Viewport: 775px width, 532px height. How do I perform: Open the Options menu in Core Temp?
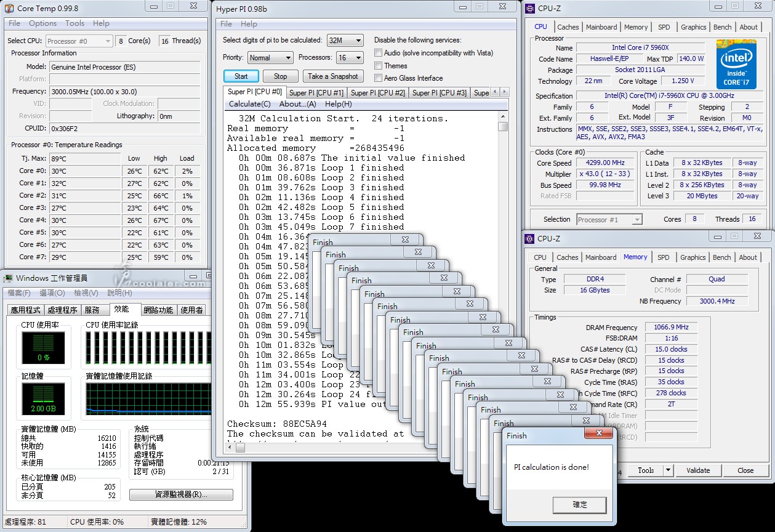(x=42, y=23)
